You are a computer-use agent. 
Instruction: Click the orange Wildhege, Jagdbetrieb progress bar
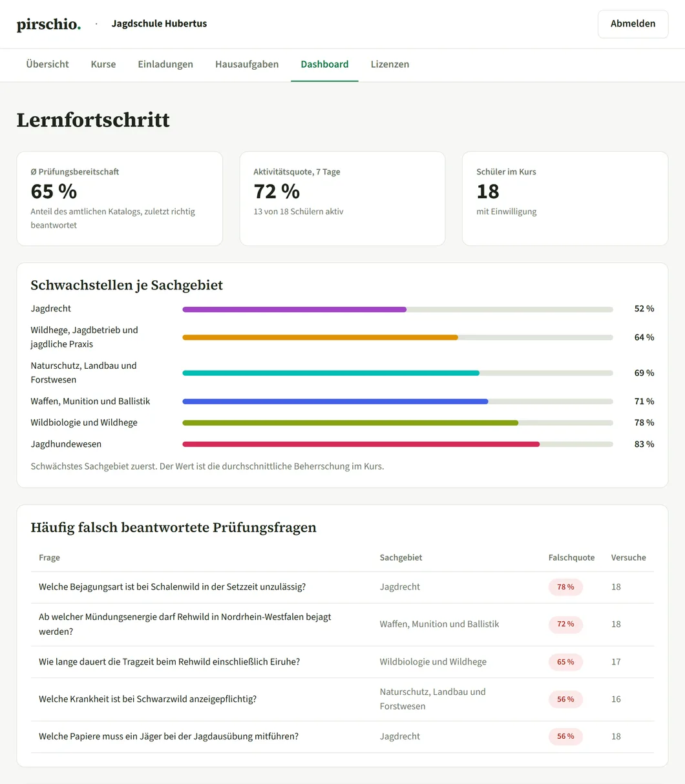pyautogui.click(x=397, y=337)
